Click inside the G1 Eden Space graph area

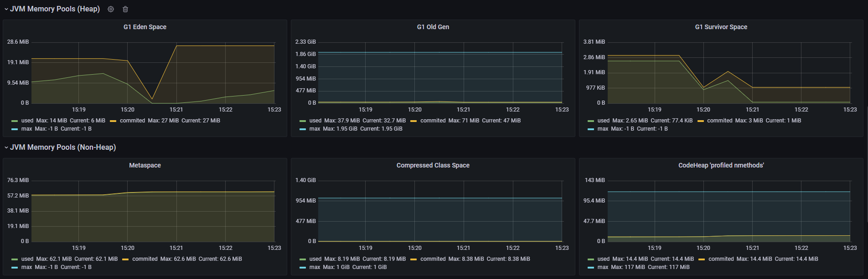pyautogui.click(x=153, y=73)
